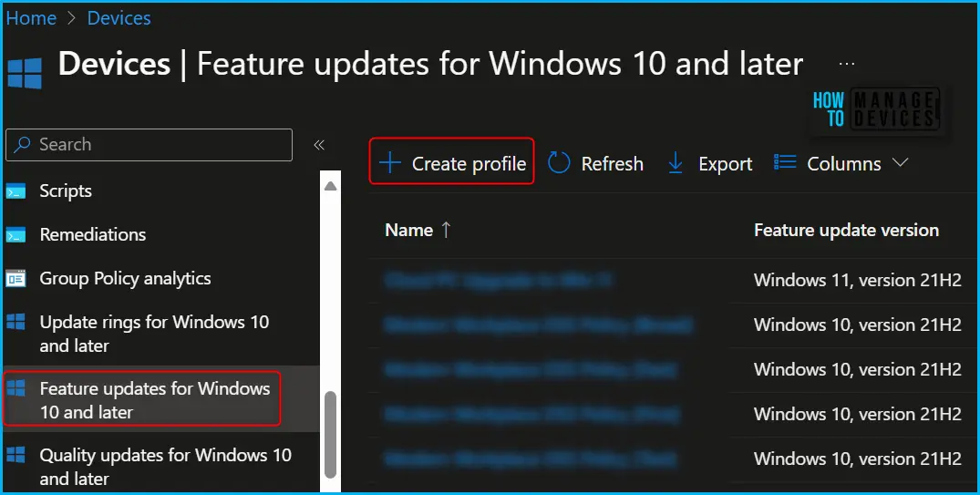The width and height of the screenshot is (980, 495).
Task: Click the download arrow Export icon
Action: [x=676, y=164]
